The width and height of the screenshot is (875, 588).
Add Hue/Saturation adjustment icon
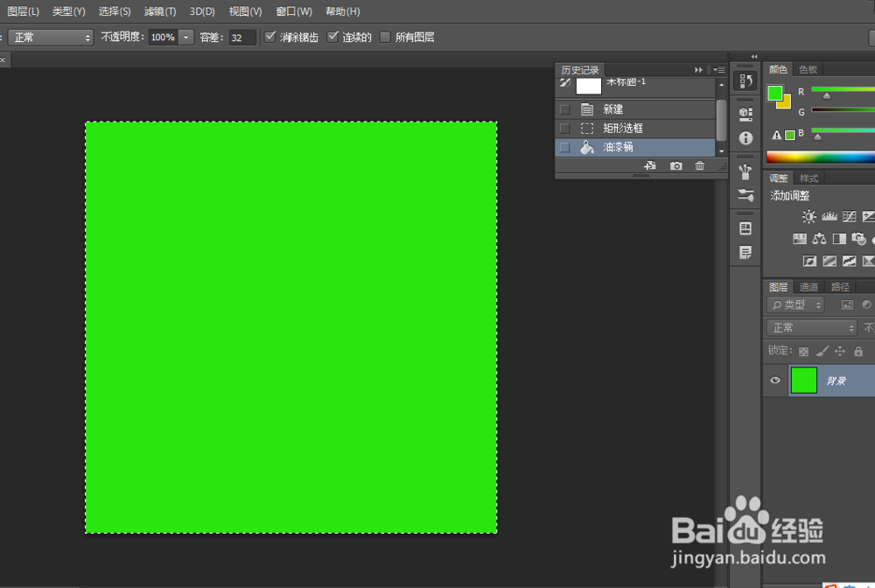(x=800, y=239)
